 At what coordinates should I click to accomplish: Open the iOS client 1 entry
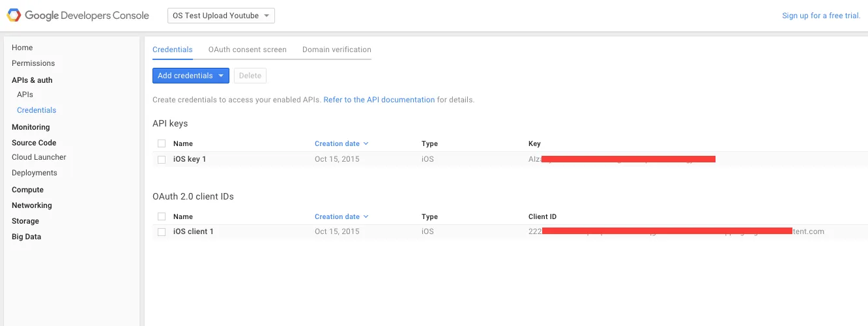(194, 231)
